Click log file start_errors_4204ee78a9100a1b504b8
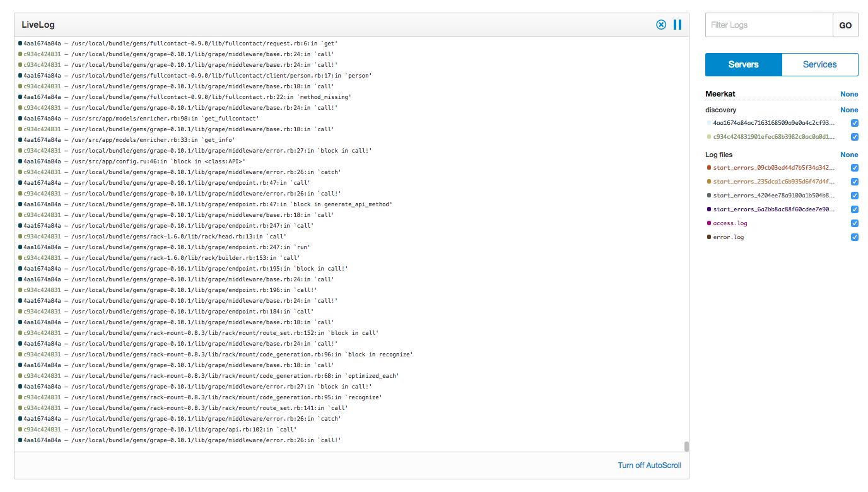 (774, 196)
